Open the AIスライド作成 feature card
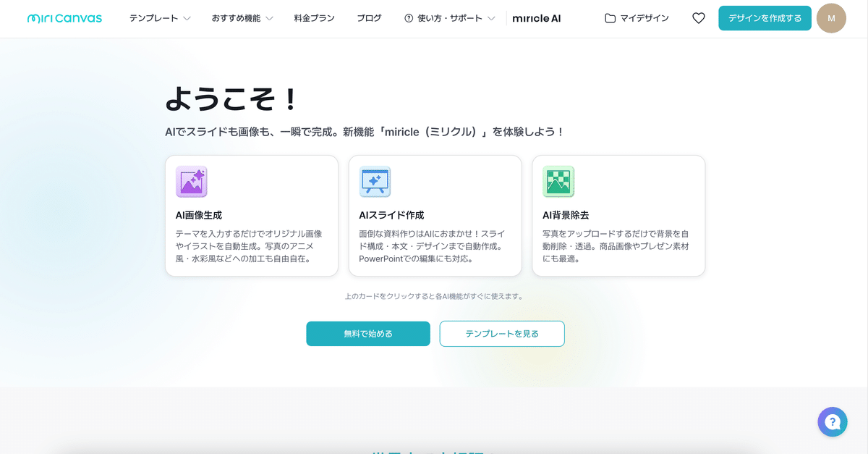This screenshot has height=454, width=868. (x=435, y=216)
